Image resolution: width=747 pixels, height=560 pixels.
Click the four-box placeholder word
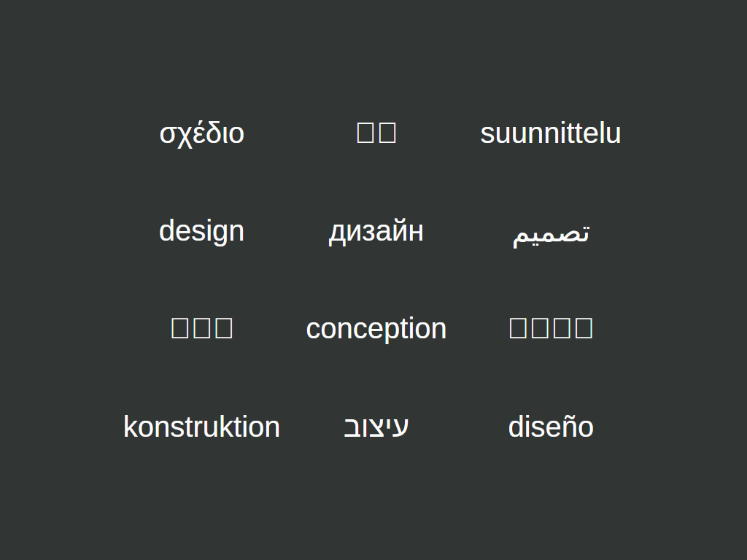(551, 328)
